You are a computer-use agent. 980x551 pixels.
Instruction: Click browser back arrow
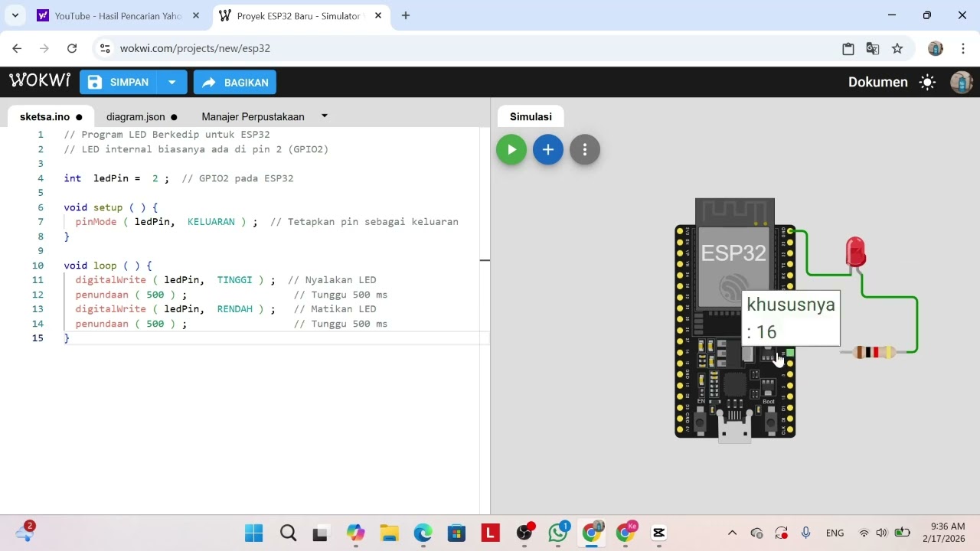(17, 48)
